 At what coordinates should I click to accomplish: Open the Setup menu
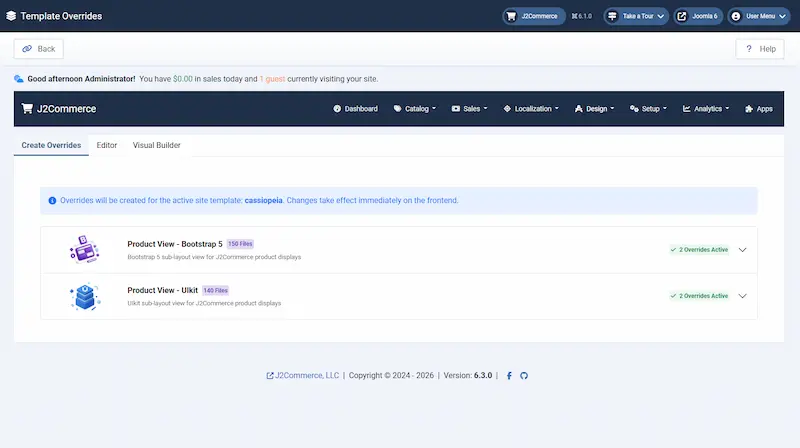point(648,109)
